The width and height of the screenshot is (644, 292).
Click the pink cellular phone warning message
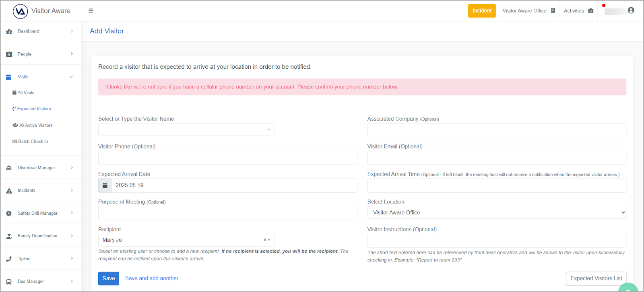click(x=362, y=87)
